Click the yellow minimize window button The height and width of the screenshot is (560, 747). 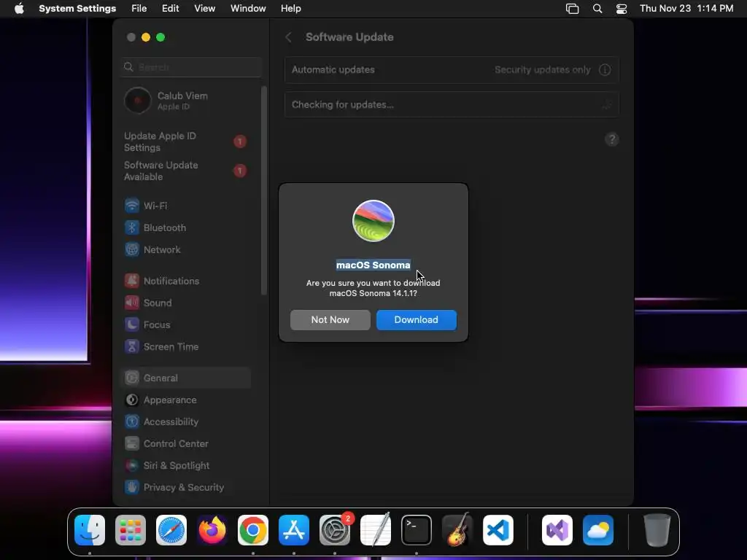(x=146, y=37)
